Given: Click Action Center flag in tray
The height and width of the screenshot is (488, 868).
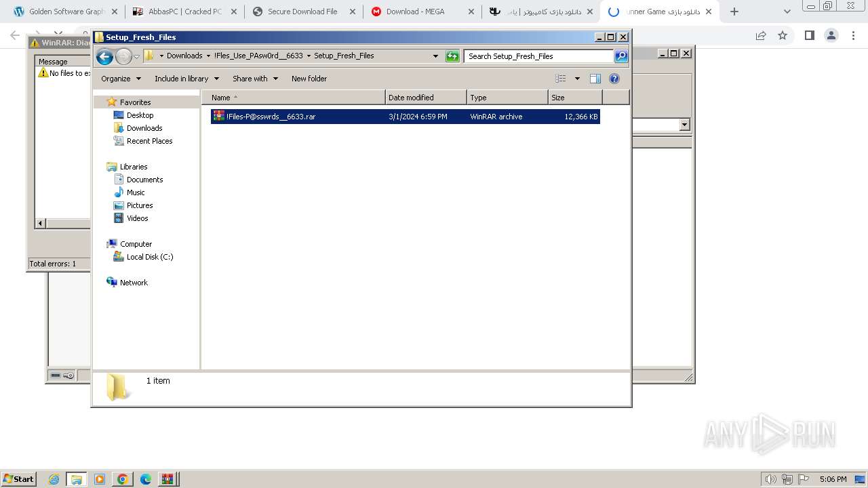Looking at the screenshot, I should click(803, 479).
